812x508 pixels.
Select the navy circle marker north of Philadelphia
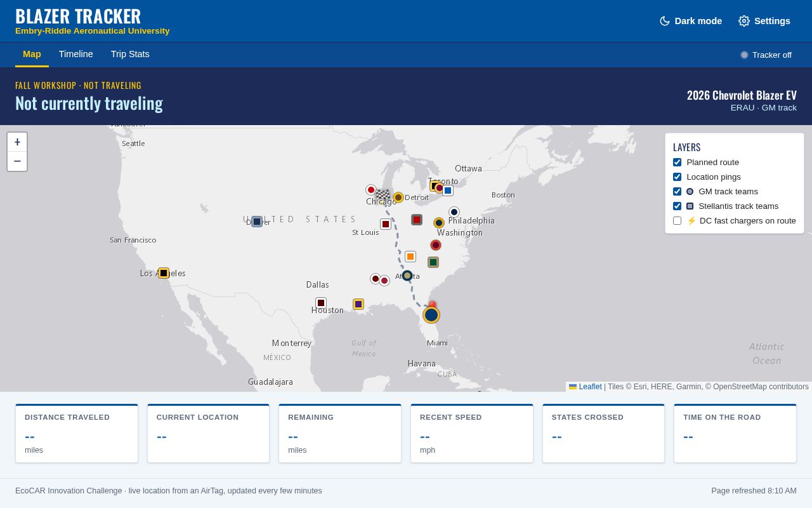tap(454, 212)
